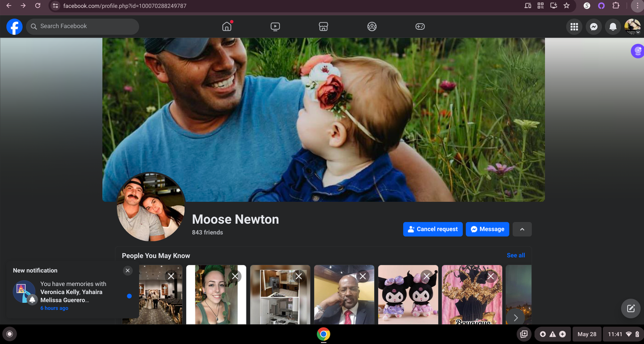Dismiss the Boutique suggestion card
644x344 pixels.
(x=491, y=276)
